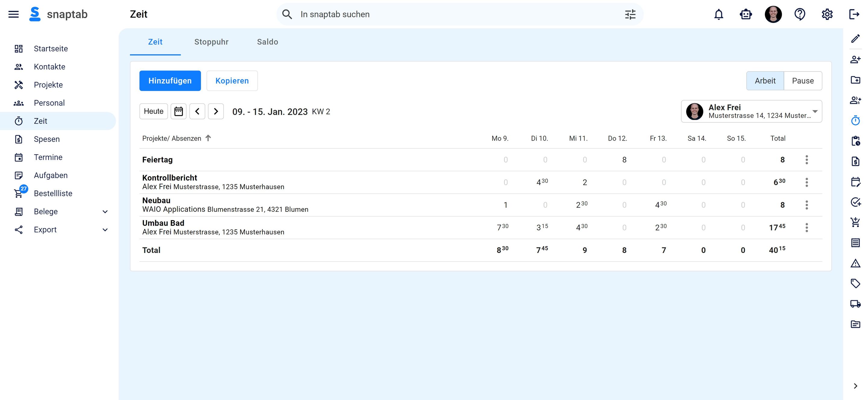The width and height of the screenshot is (868, 400).
Task: Click Kontrollbericht Di 10. time cell
Action: point(542,182)
